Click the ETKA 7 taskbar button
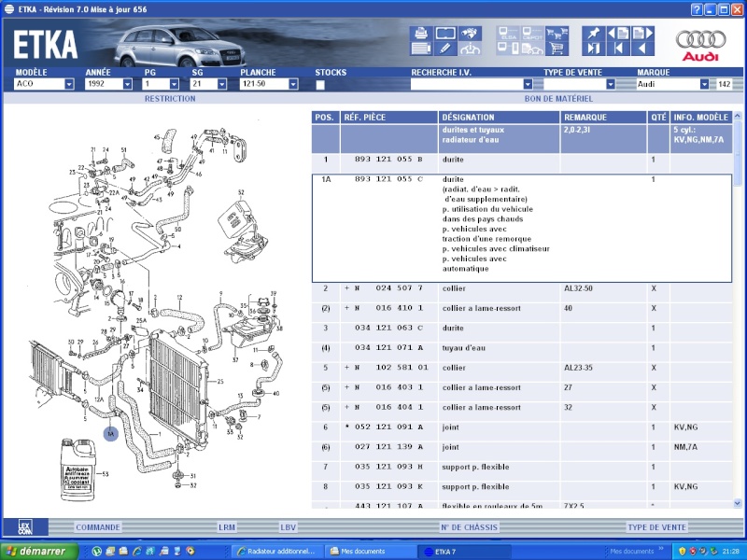 [463, 552]
